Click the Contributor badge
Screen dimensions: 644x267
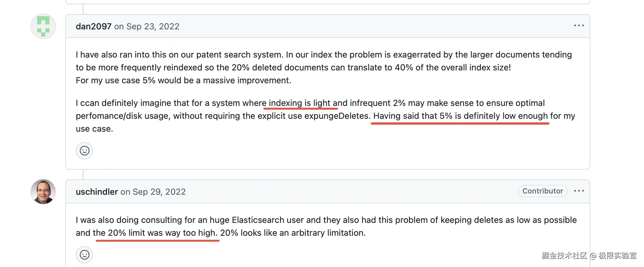click(x=542, y=191)
